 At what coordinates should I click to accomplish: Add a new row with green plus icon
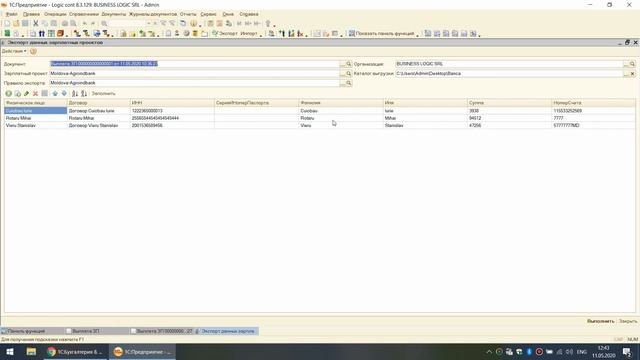tap(8, 93)
